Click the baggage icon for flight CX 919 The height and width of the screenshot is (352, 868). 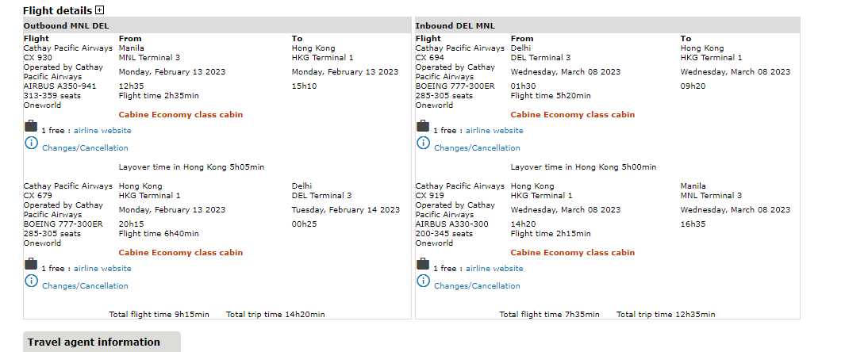423,265
